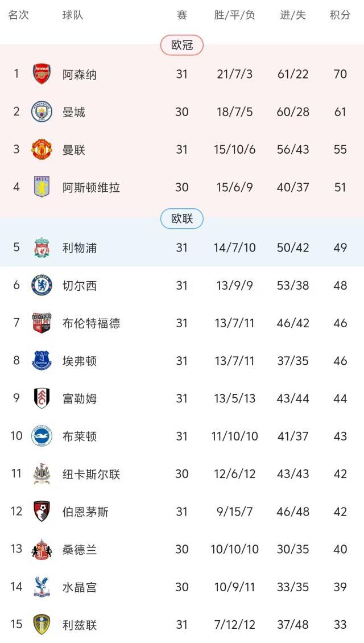Click the Brentford club crest
The image size is (364, 643).
[x=42, y=323]
